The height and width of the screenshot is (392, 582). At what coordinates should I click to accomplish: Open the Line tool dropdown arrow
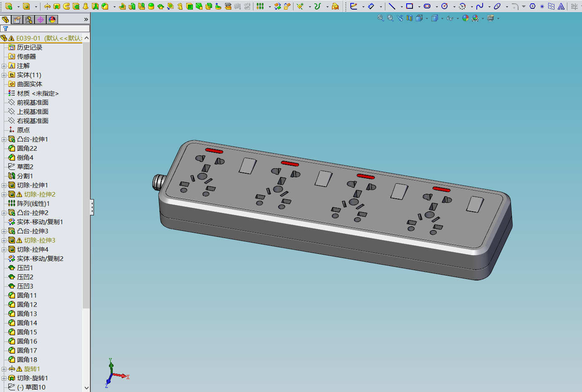click(x=401, y=7)
